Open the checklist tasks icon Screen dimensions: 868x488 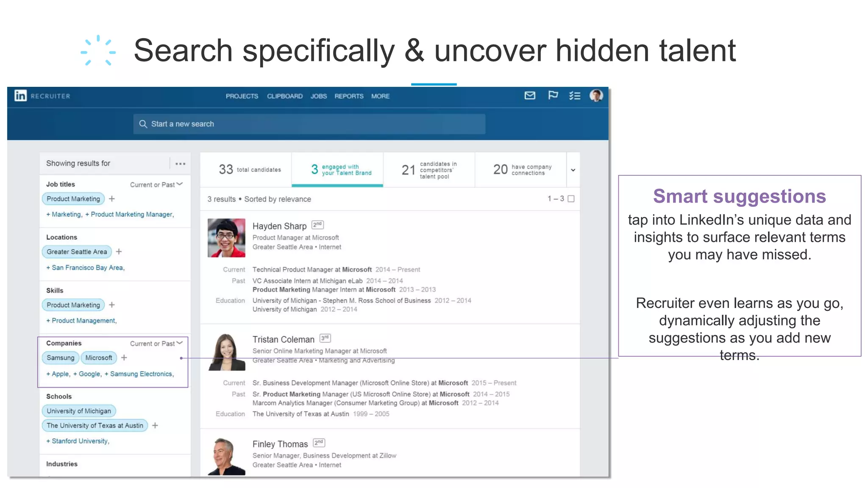(x=574, y=96)
